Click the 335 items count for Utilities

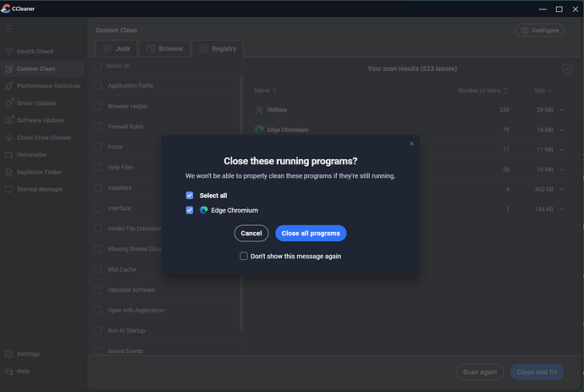(504, 110)
